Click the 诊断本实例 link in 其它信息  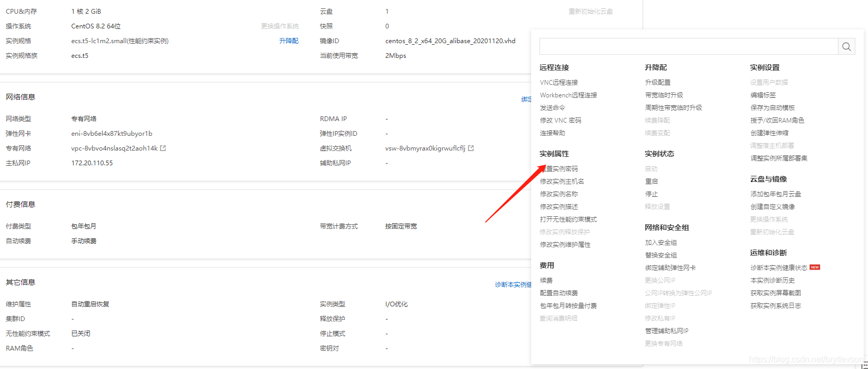pos(513,285)
